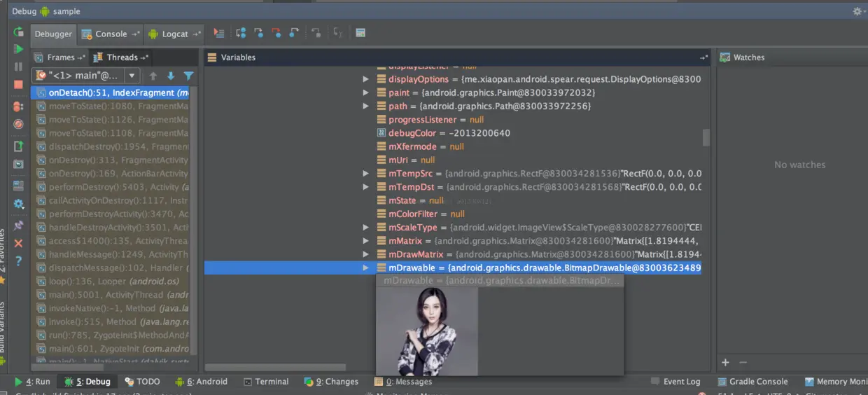Screen dimensions: 868x395
Task: Expand the mTempSrc variable
Action: [x=365, y=173]
